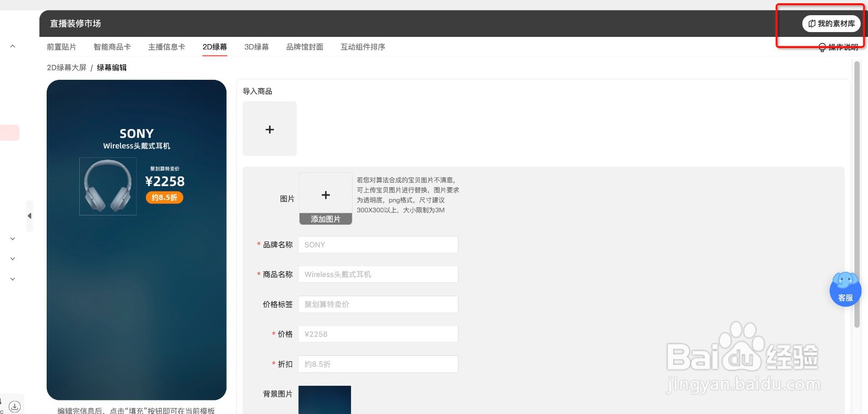Click the download icon at bottom left

pyautogui.click(x=15, y=406)
